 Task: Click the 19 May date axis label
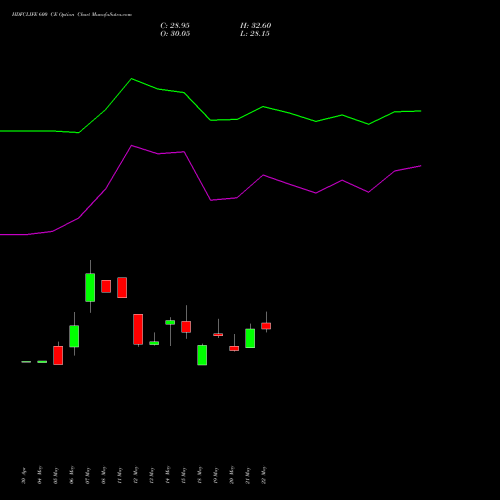(215, 475)
